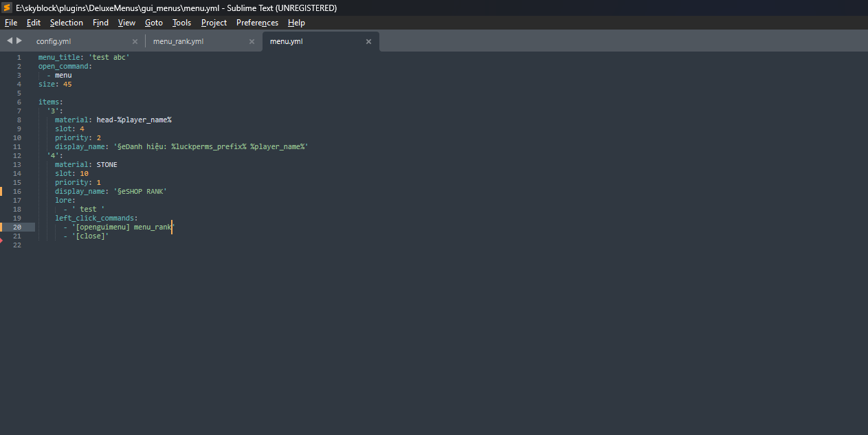Click the Sublime Text app icon in title bar

(x=7, y=8)
